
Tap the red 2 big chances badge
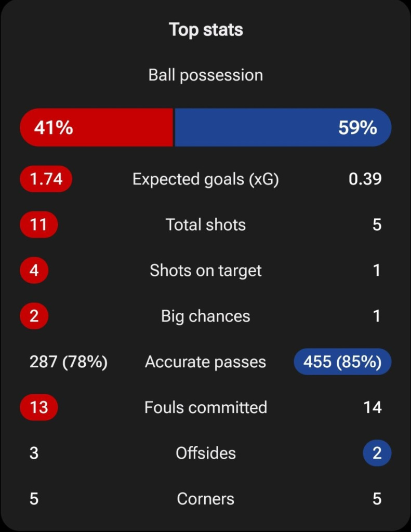click(34, 316)
